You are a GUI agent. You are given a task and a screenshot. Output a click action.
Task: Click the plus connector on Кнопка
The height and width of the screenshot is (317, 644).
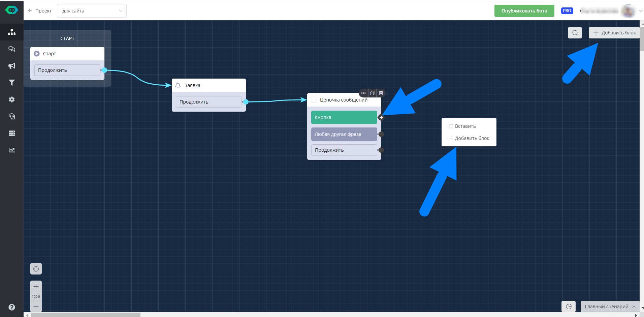pyautogui.click(x=381, y=117)
